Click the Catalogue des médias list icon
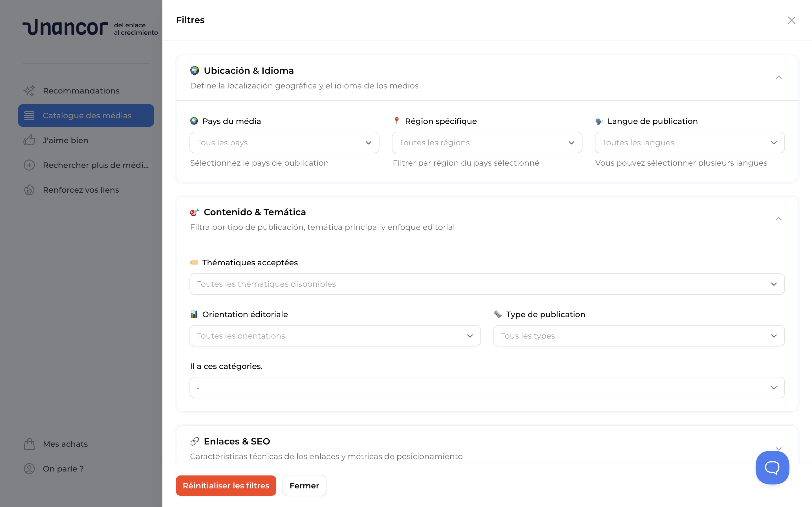Screen dimensions: 812x507 point(29,115)
